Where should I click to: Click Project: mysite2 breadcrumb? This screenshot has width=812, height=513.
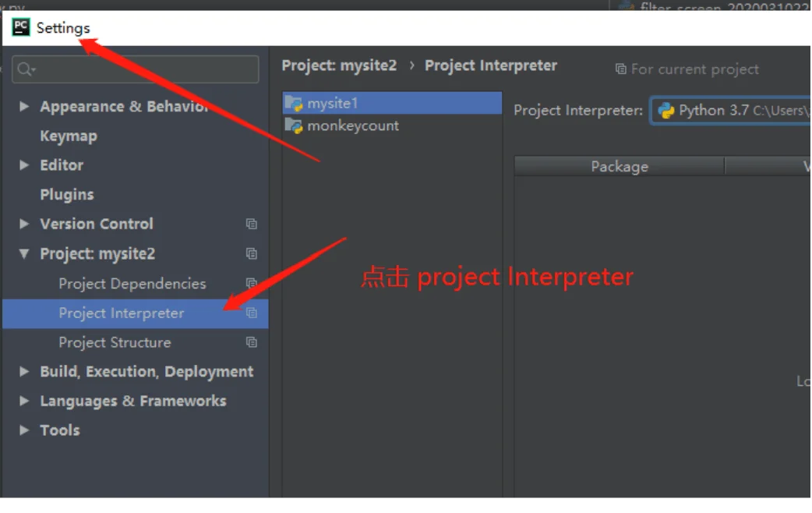[x=339, y=65]
